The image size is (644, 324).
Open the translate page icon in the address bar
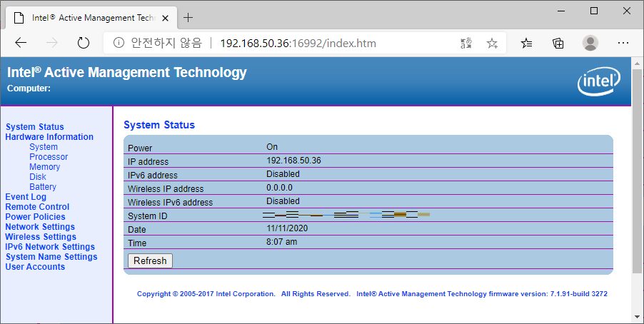pos(466,43)
